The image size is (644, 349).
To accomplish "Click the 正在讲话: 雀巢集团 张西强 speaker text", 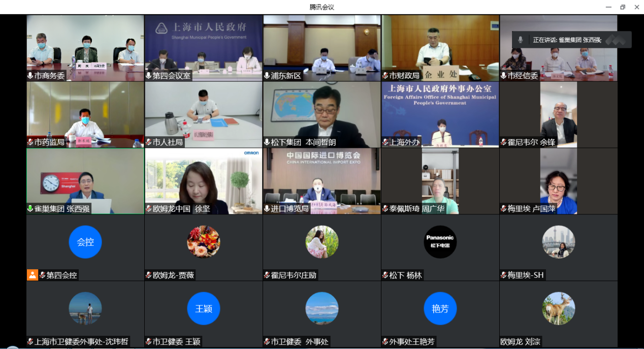I will tap(567, 40).
